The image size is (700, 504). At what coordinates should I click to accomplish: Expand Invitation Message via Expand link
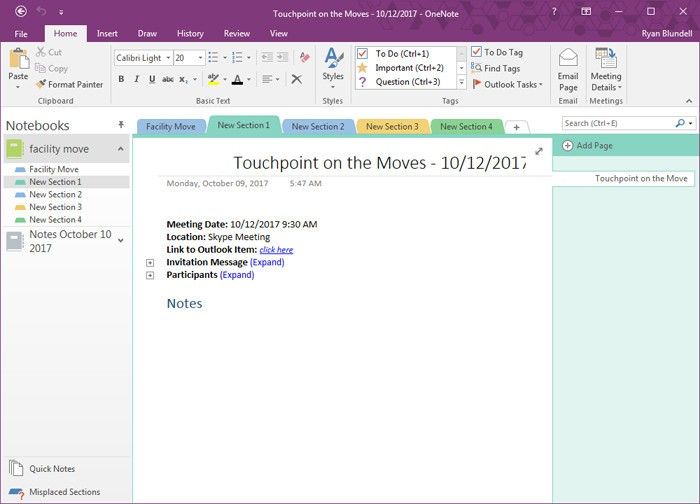coord(267,262)
